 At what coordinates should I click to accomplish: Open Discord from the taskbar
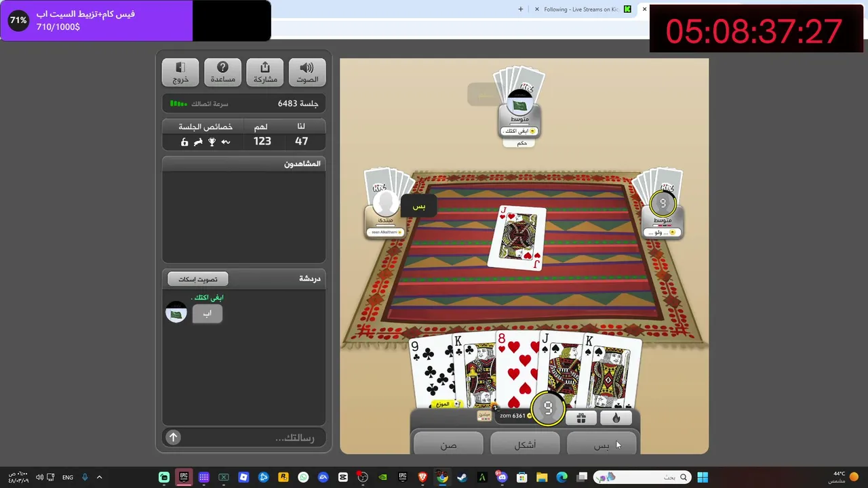(502, 477)
